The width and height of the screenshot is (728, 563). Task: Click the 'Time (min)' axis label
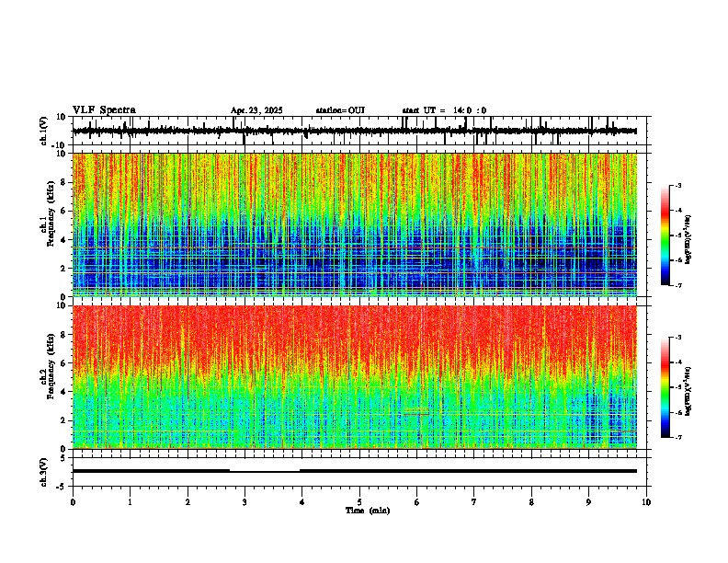(368, 511)
